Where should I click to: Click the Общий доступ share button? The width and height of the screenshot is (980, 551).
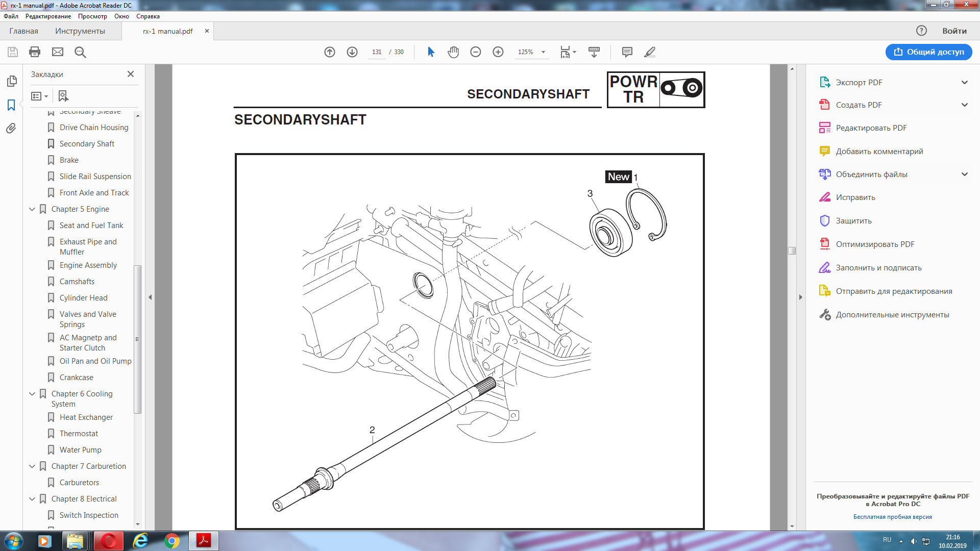pos(928,52)
